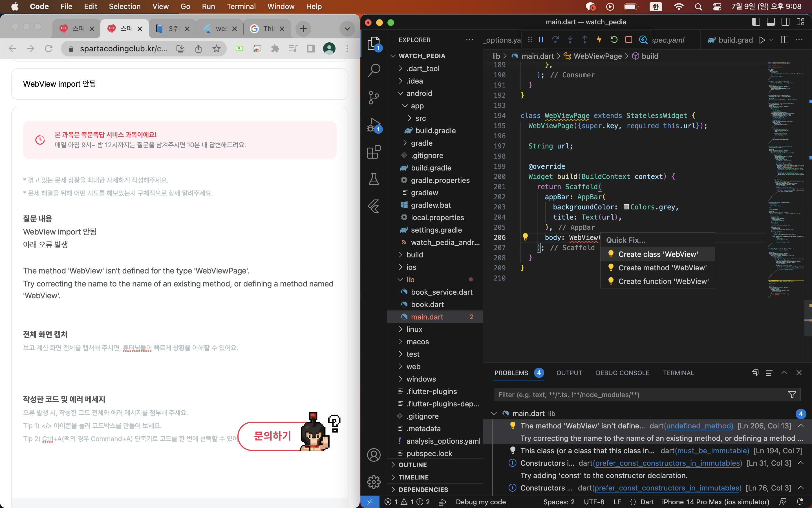Run the file with the play button
This screenshot has height=508, width=812.
[762, 40]
